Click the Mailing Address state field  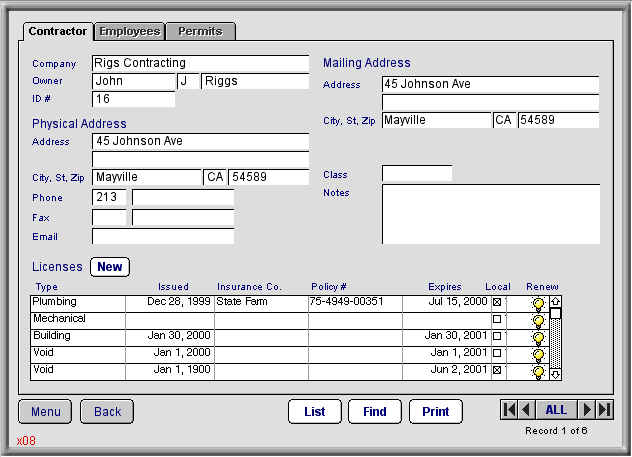tap(505, 120)
